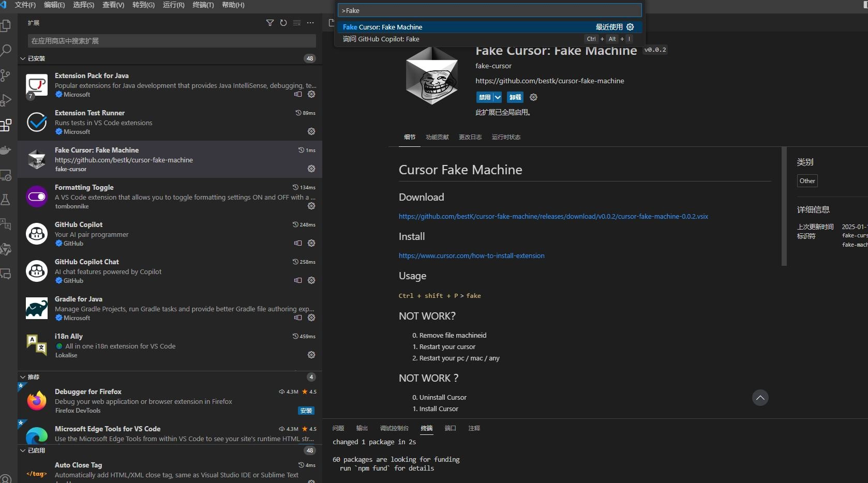Open the github.com/bestk/cursor-fake-machine repository link
Screen dimensions: 868x483
pyautogui.click(x=549, y=81)
